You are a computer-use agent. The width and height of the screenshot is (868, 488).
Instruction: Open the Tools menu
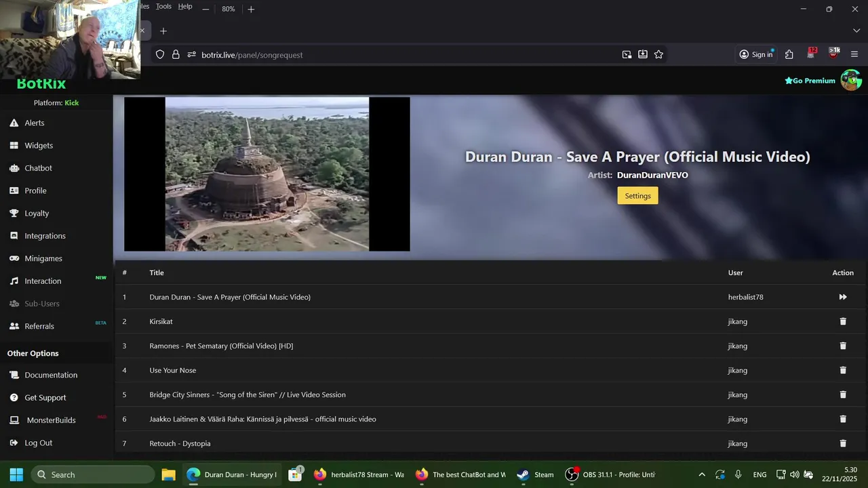[x=163, y=6]
